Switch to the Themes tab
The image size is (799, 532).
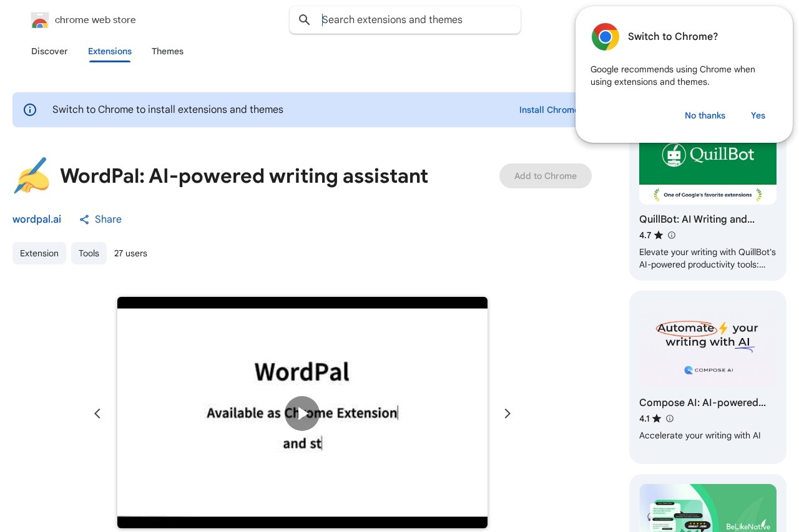(x=167, y=51)
